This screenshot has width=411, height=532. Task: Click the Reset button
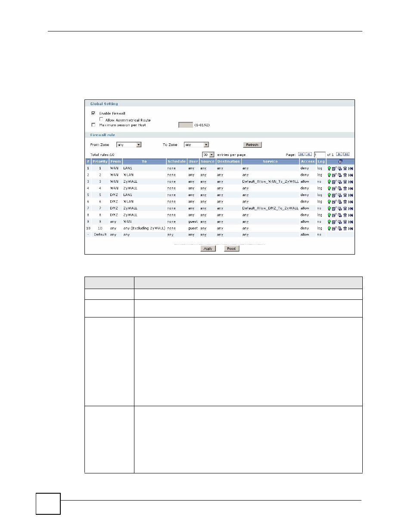tap(231, 249)
